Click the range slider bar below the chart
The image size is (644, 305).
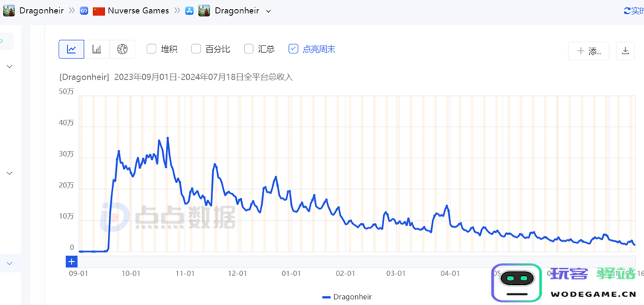coord(357,262)
